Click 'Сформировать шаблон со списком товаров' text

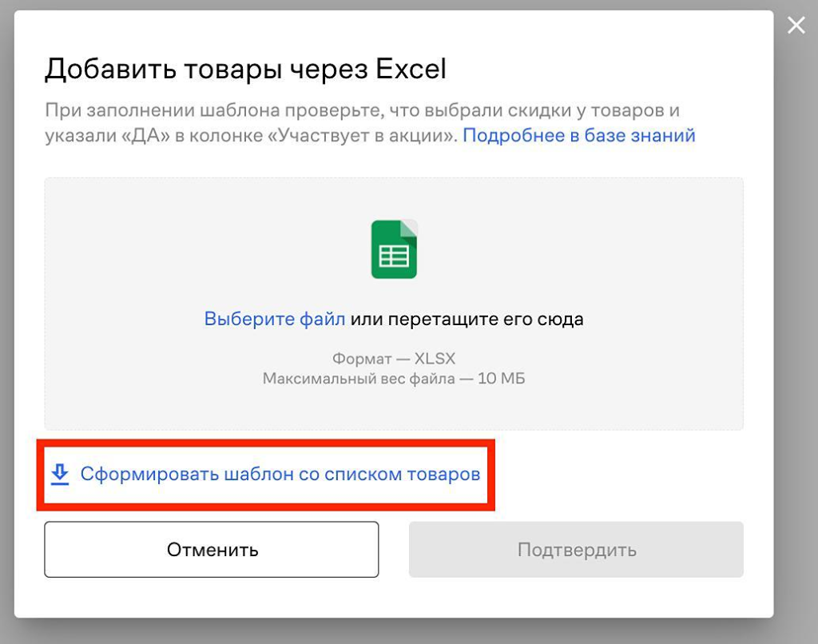[280, 475]
